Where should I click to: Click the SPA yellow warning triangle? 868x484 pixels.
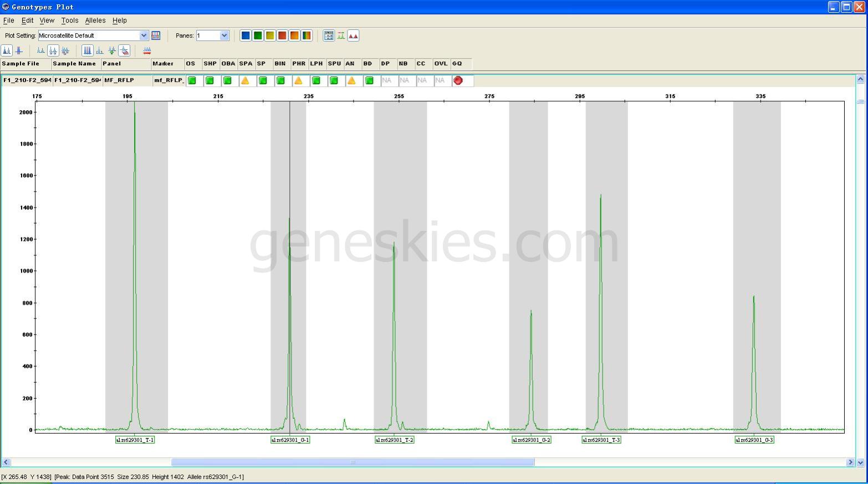click(x=245, y=80)
